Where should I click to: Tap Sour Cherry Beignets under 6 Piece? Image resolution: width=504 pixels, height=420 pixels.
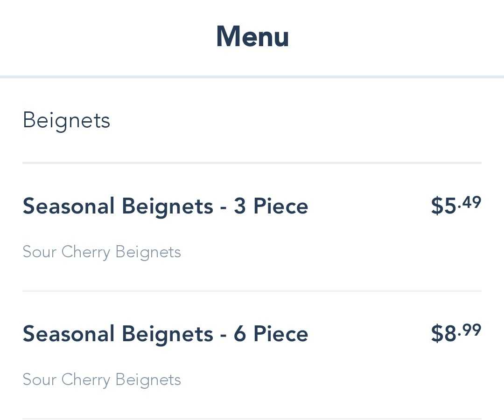click(102, 380)
